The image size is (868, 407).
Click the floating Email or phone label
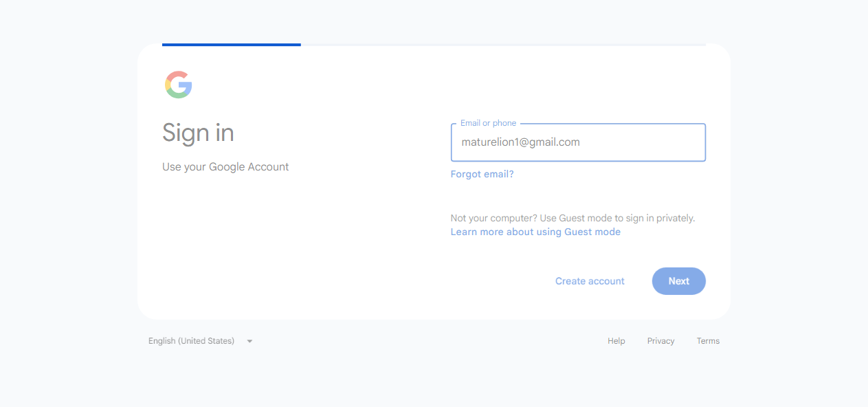tap(488, 123)
